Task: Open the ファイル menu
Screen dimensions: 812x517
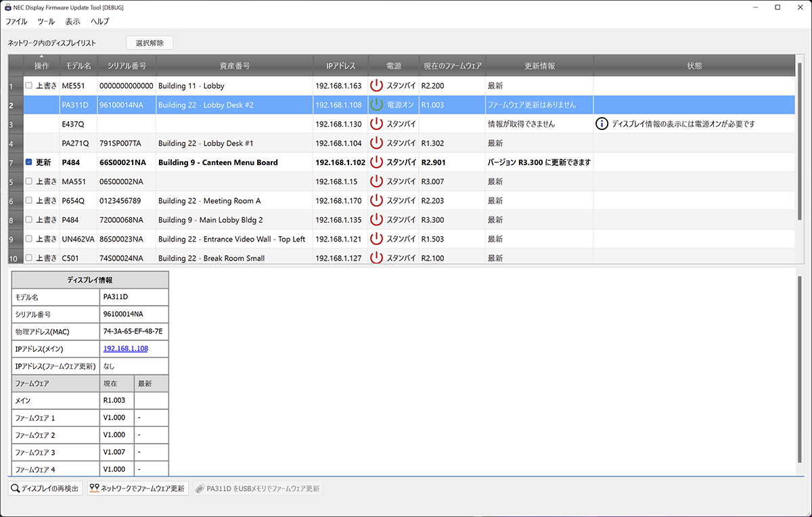Action: pyautogui.click(x=16, y=22)
